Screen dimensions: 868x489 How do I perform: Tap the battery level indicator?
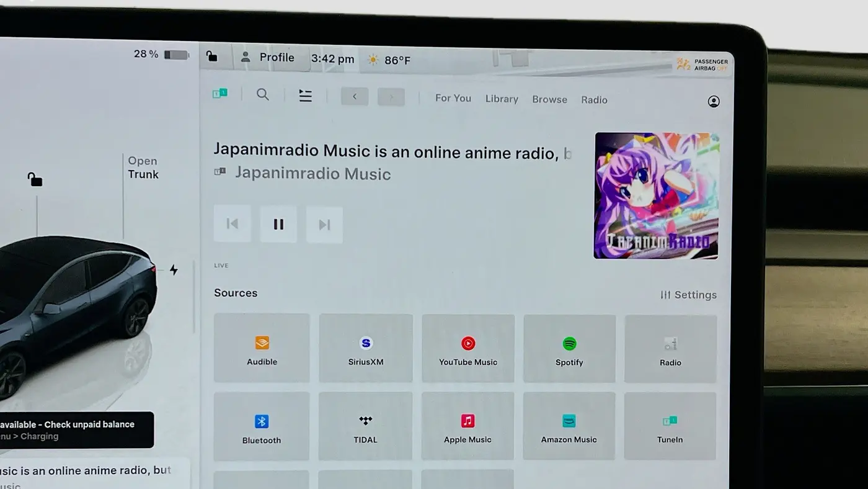[x=177, y=55]
